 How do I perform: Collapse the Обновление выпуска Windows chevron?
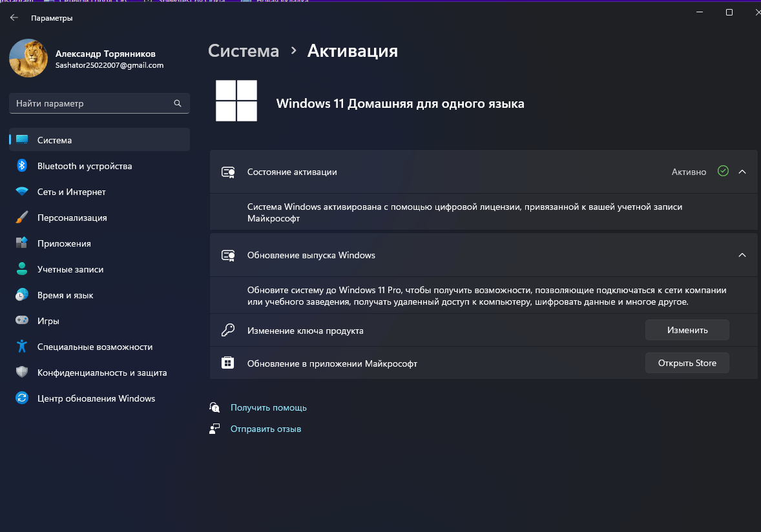coord(742,255)
